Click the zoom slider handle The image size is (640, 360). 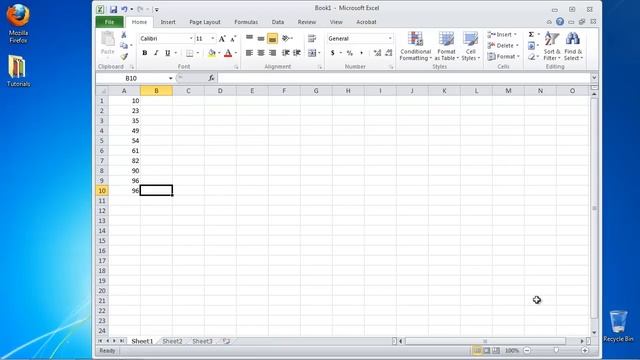[x=556, y=350]
